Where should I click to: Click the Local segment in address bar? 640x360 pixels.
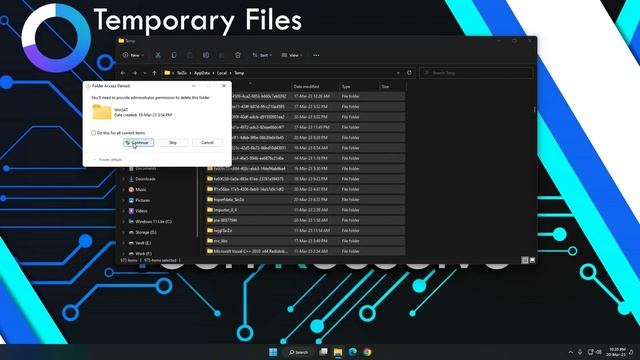pos(222,73)
